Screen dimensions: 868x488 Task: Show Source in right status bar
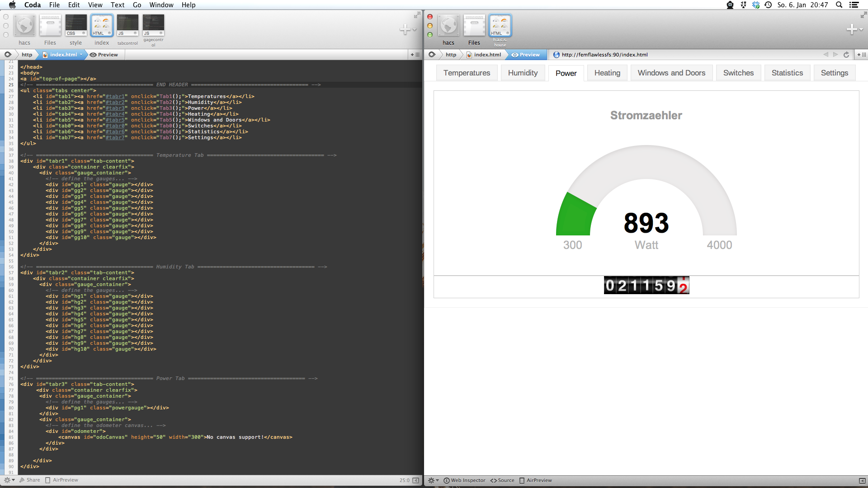point(502,480)
